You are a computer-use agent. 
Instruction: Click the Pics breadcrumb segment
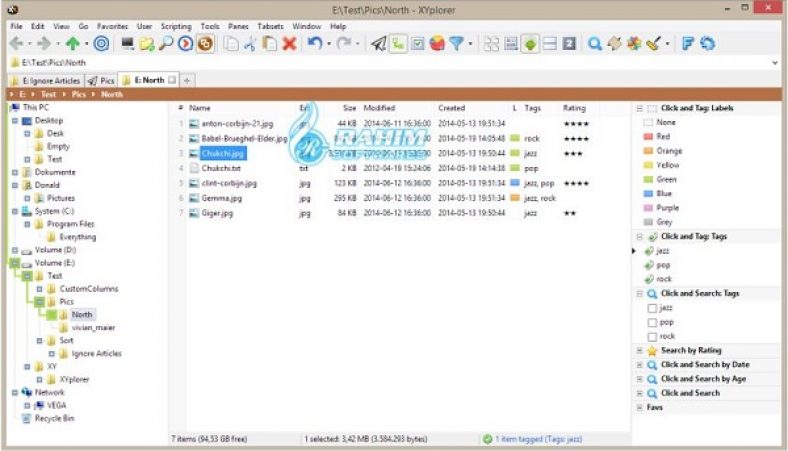78,95
